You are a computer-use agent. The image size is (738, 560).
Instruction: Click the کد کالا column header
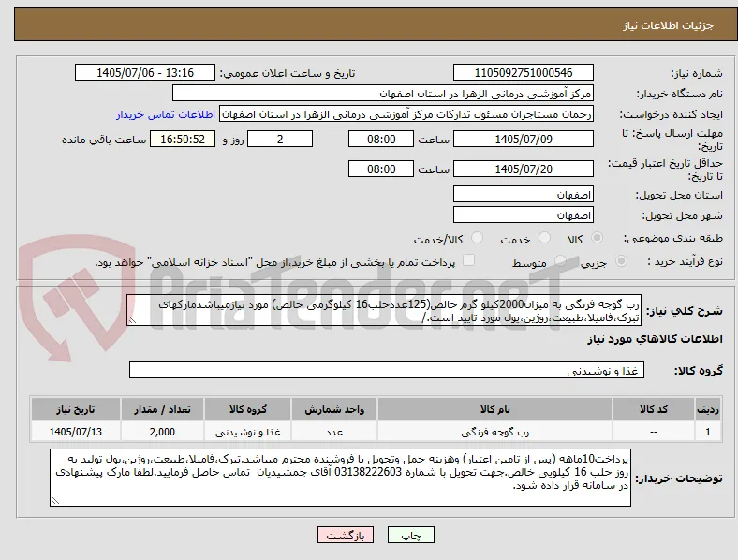pyautogui.click(x=654, y=409)
